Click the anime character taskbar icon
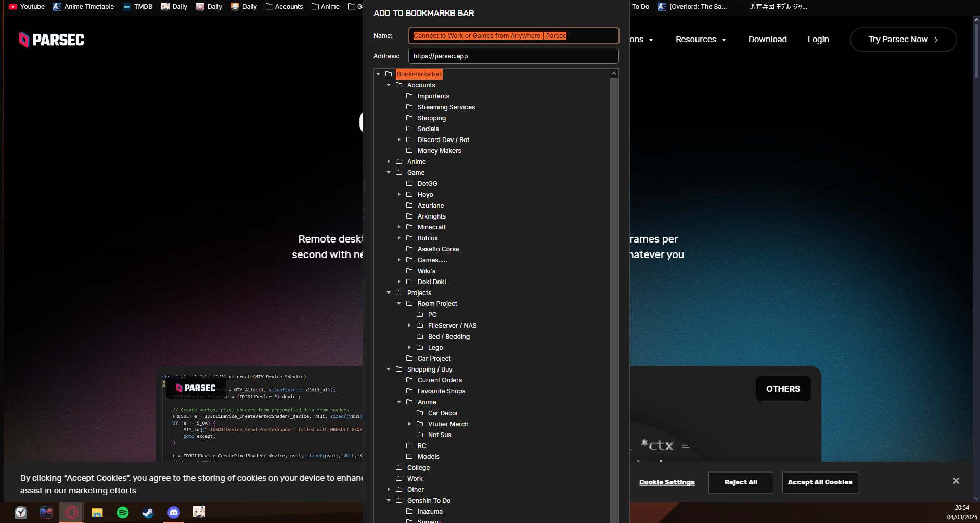The width and height of the screenshot is (980, 523). [x=199, y=513]
